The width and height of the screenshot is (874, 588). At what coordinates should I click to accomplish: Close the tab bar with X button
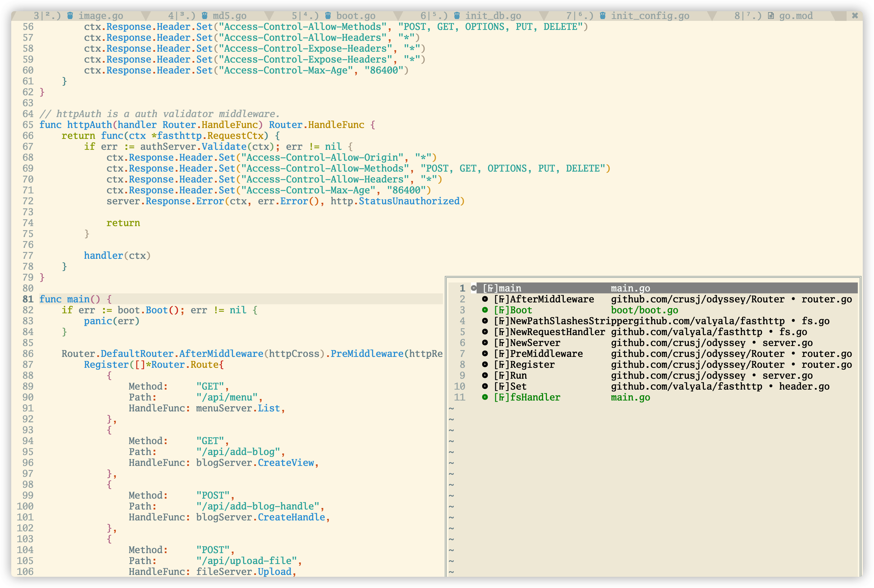coord(855,16)
